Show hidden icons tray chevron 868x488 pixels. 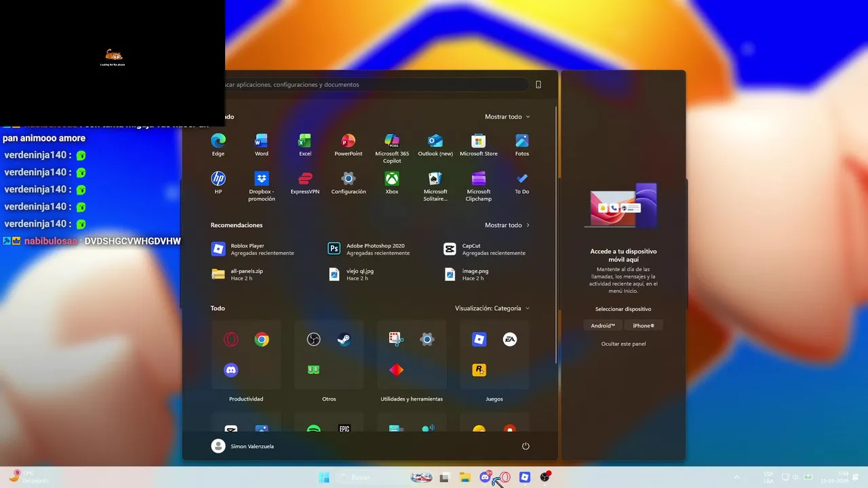coord(736,477)
